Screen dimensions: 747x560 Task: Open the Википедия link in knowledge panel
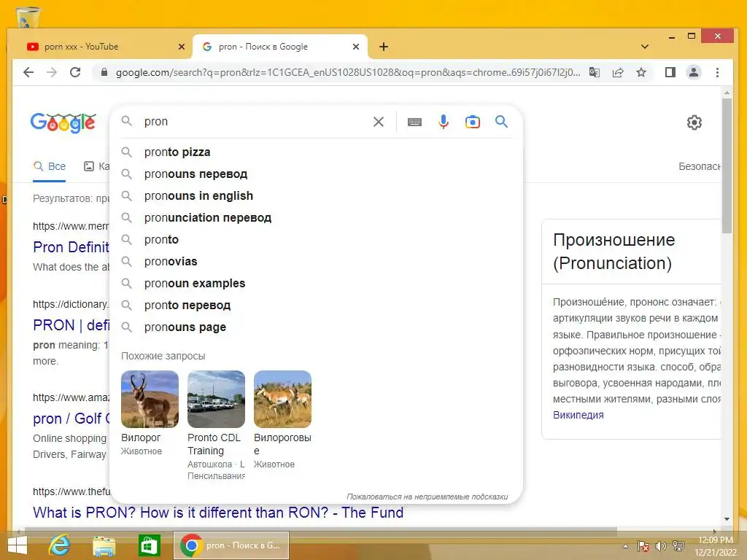click(578, 415)
